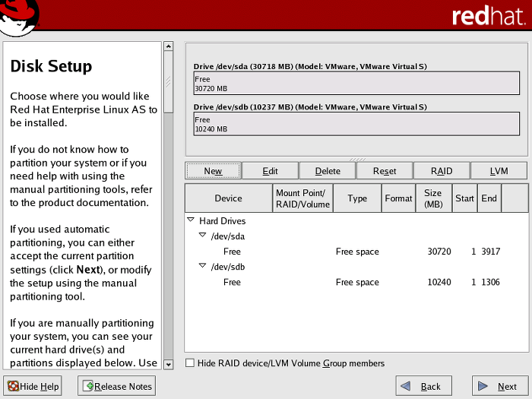532x399 pixels.
Task: Collapse the /dev/sdb tree node
Action: 202,265
